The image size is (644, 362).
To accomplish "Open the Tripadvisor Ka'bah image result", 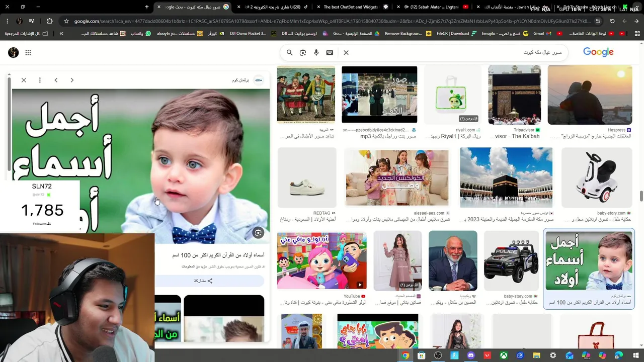I will coord(514,95).
